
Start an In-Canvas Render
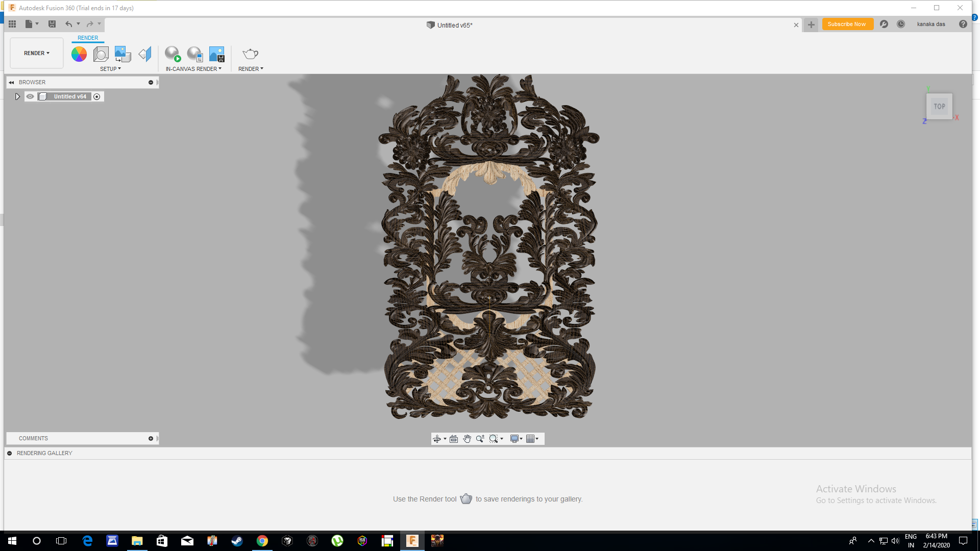tap(172, 53)
